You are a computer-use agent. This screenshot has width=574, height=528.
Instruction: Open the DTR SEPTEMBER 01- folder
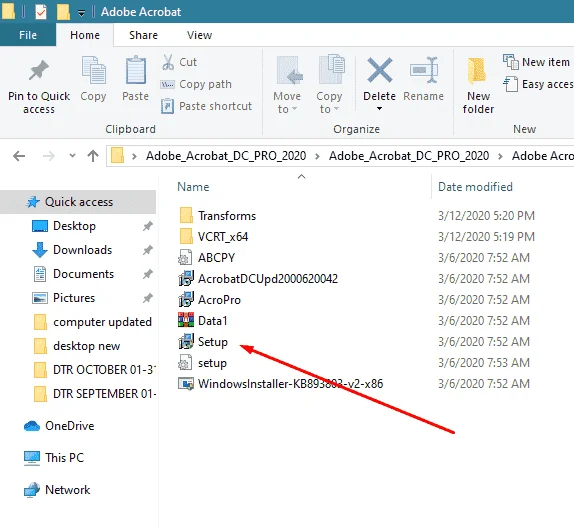click(x=94, y=394)
